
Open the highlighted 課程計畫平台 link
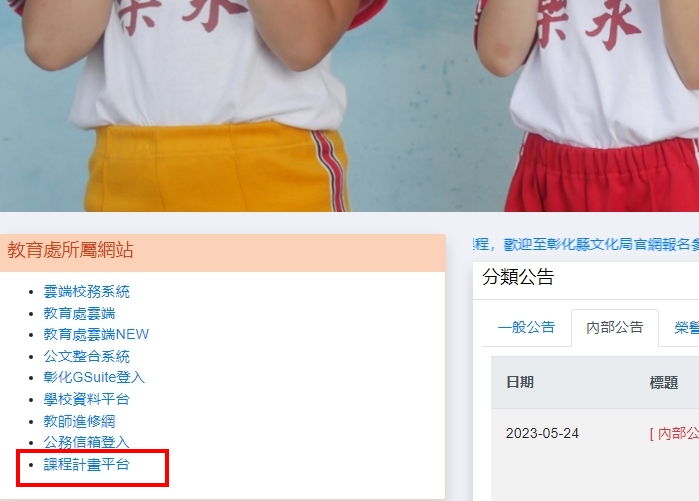[86, 464]
